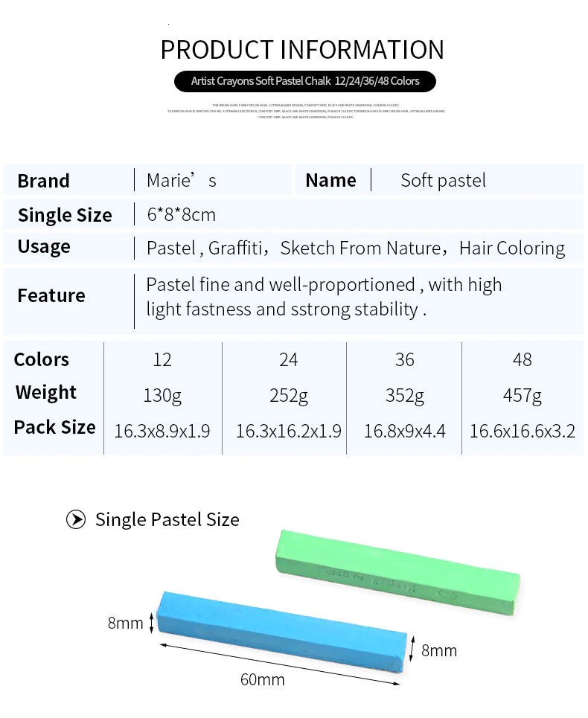
Task: Click the PRODUCT INFORMATION heading
Action: (x=302, y=50)
